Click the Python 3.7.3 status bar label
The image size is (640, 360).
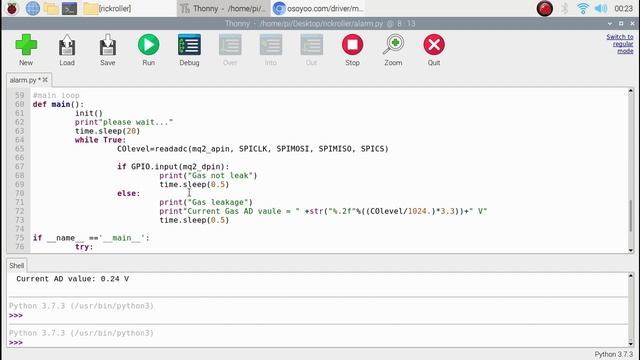coord(613,354)
